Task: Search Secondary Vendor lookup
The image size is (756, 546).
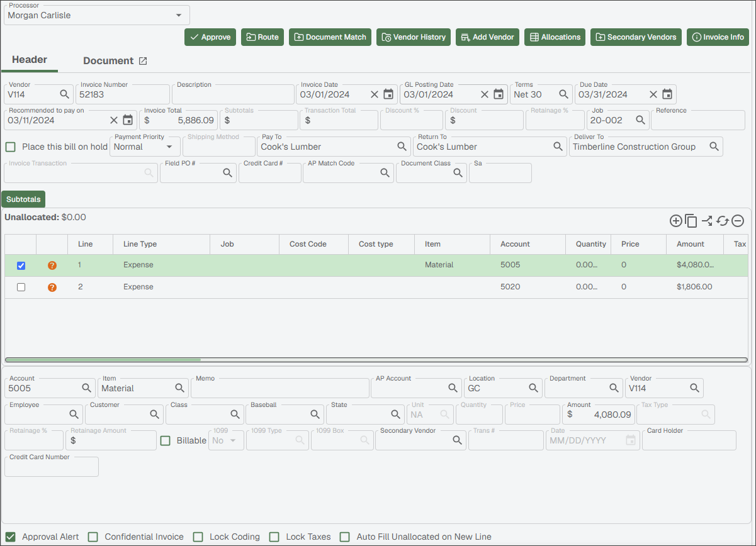Action: 457,440
